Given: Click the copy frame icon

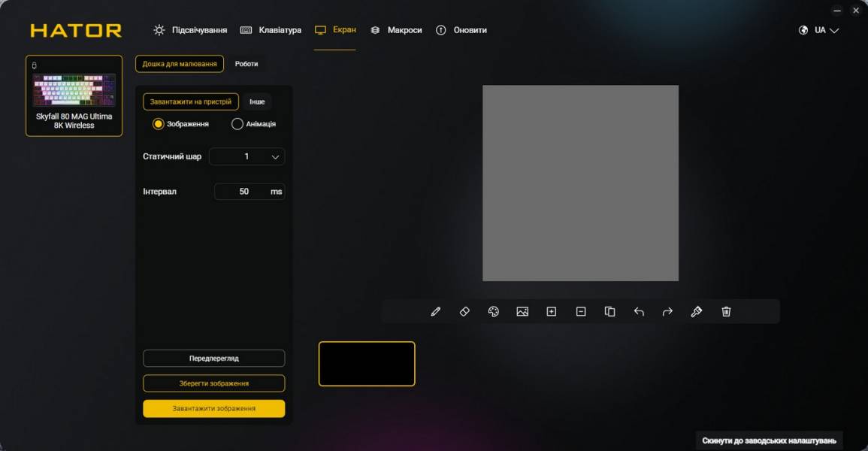Looking at the screenshot, I should (x=609, y=311).
